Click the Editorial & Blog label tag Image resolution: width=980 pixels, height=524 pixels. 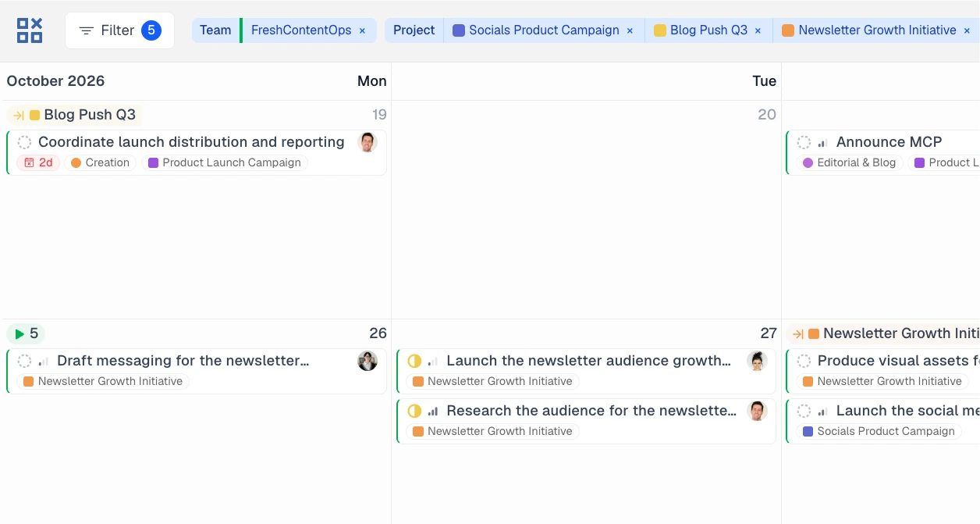pyautogui.click(x=849, y=162)
